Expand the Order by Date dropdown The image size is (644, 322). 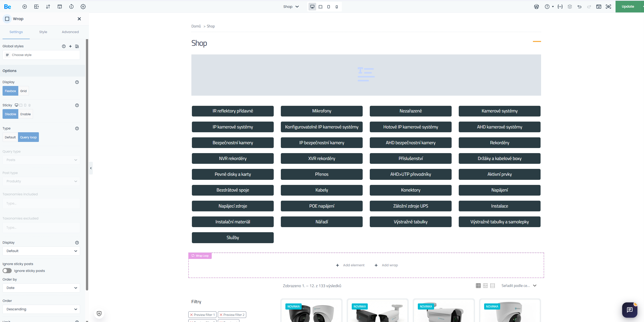41,288
